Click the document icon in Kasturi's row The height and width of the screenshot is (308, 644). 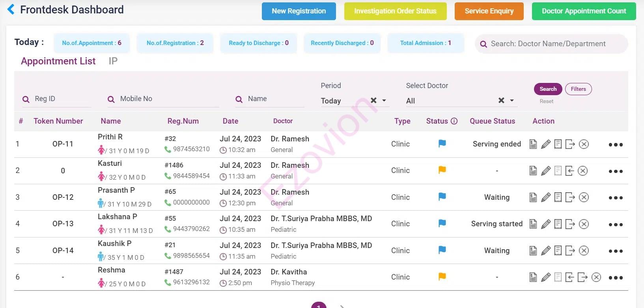click(x=533, y=171)
